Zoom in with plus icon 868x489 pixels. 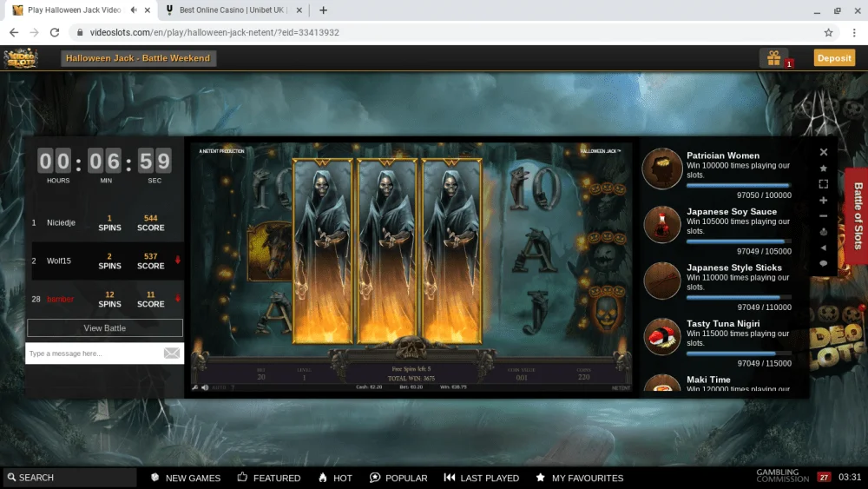824,200
